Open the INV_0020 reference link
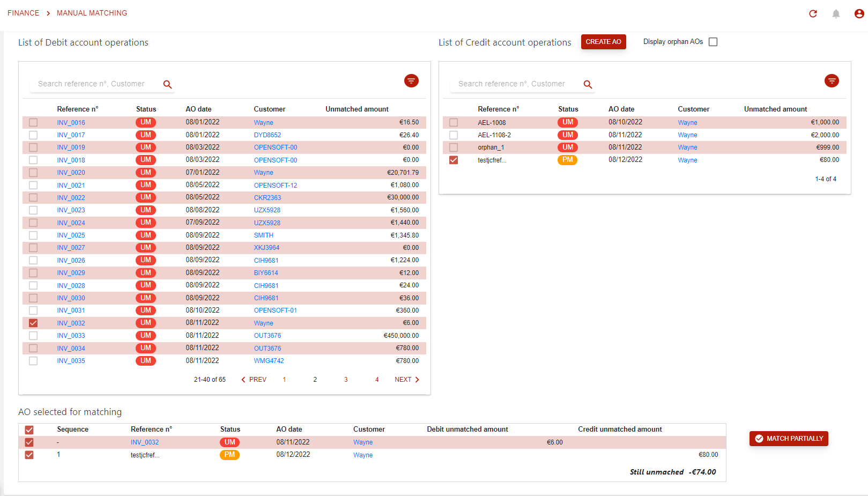The image size is (868, 496). 71,173
